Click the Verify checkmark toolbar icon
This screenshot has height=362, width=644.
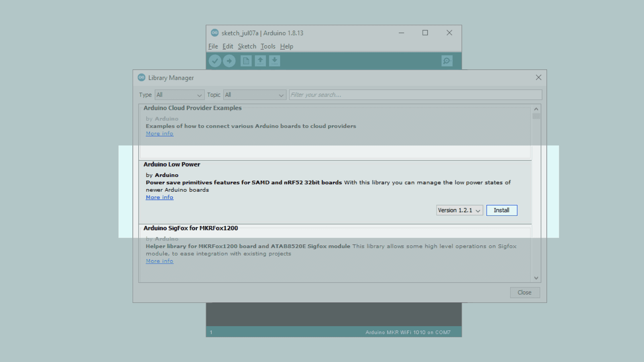pos(215,61)
